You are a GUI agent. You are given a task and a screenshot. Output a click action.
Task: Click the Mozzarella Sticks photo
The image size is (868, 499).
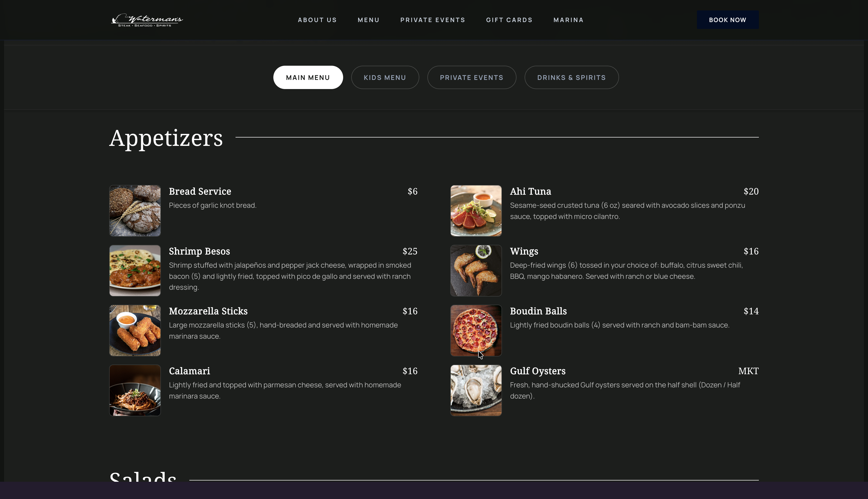point(135,330)
